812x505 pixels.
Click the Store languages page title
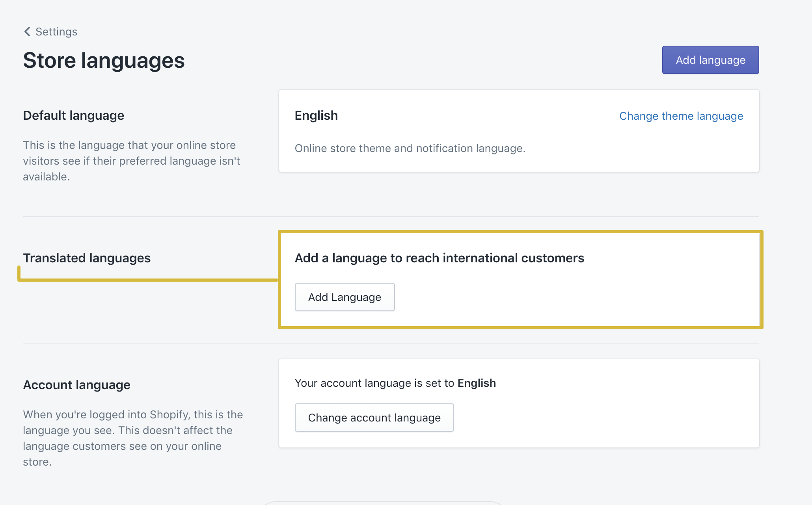click(104, 61)
